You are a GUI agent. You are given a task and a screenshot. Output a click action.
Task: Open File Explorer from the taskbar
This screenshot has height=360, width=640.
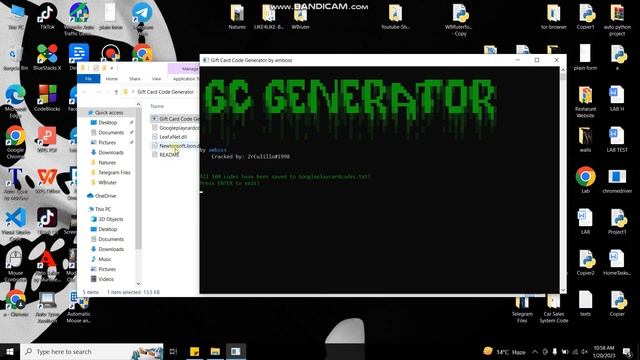[215, 351]
